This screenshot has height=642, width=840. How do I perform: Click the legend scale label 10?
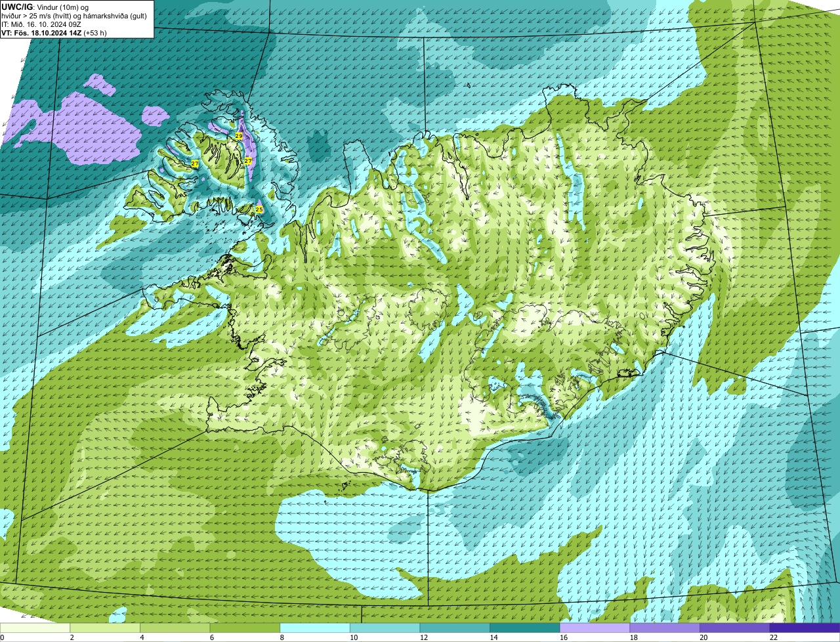[x=354, y=637]
